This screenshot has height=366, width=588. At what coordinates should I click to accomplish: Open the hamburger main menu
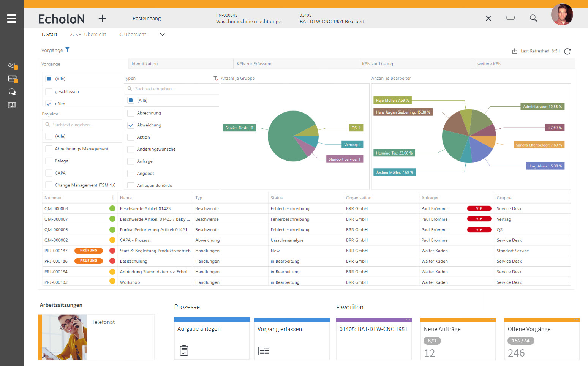point(11,18)
